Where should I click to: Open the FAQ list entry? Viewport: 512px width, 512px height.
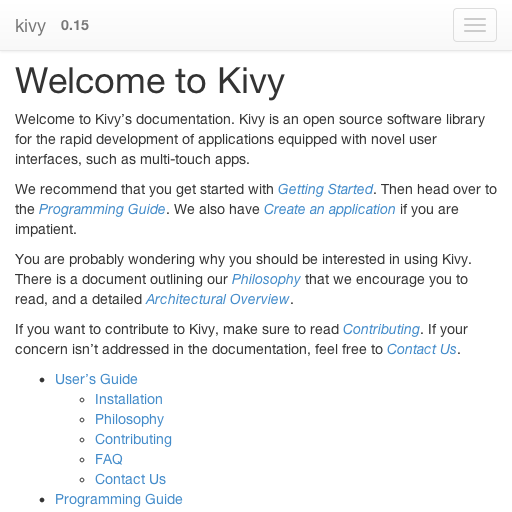pos(109,459)
